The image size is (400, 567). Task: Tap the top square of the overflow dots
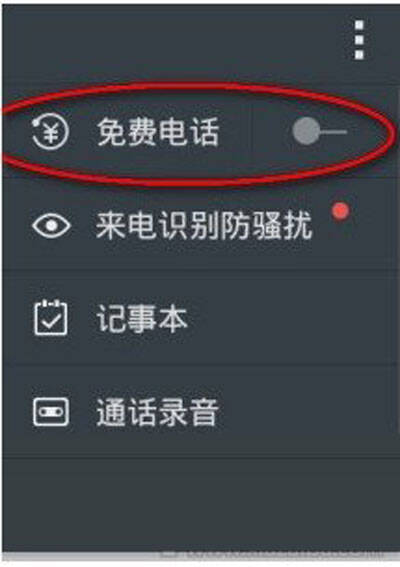point(359,25)
